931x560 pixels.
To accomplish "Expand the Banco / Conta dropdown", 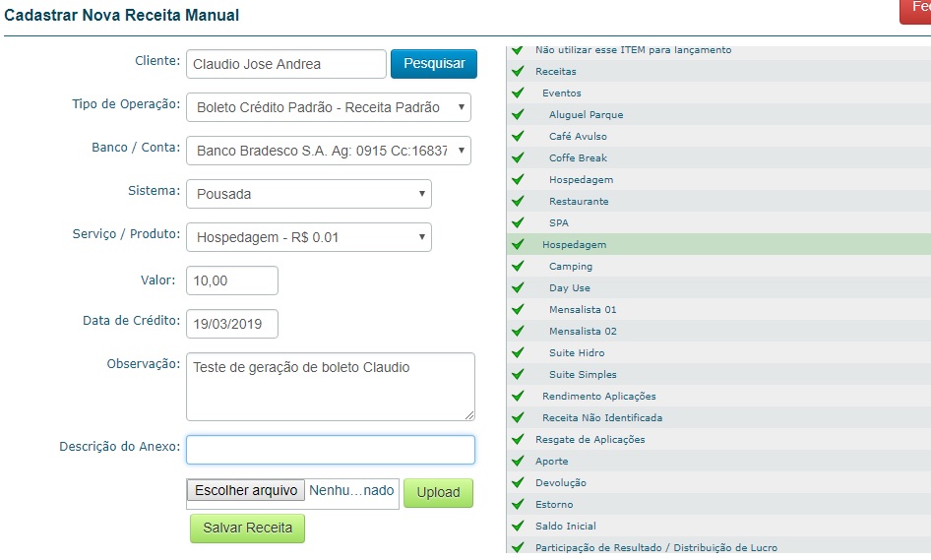I will pyautogui.click(x=328, y=151).
